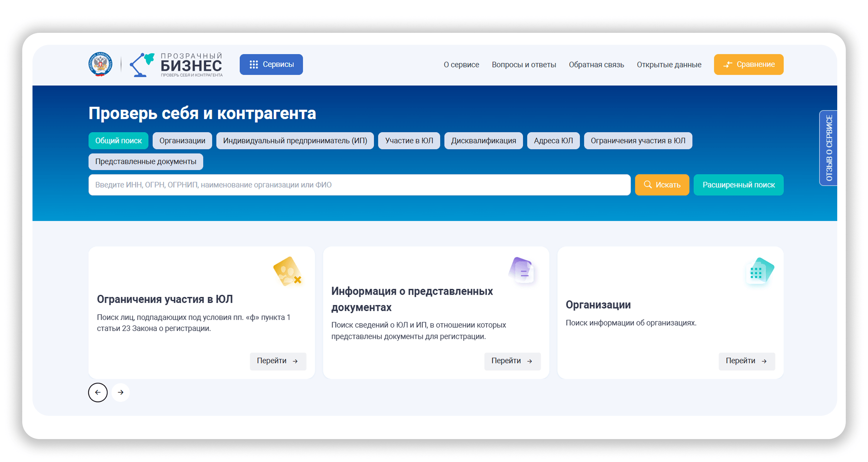Select Представленные документы tab

146,161
